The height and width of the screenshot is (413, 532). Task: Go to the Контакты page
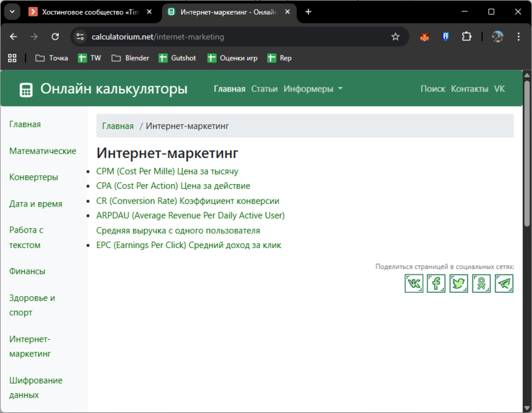click(x=469, y=89)
